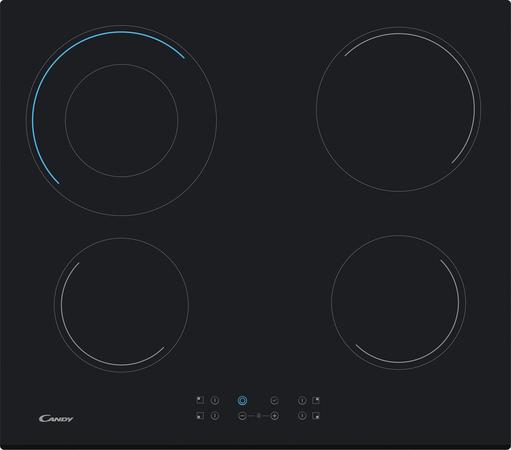Click the Candy brand logo

pyautogui.click(x=56, y=418)
